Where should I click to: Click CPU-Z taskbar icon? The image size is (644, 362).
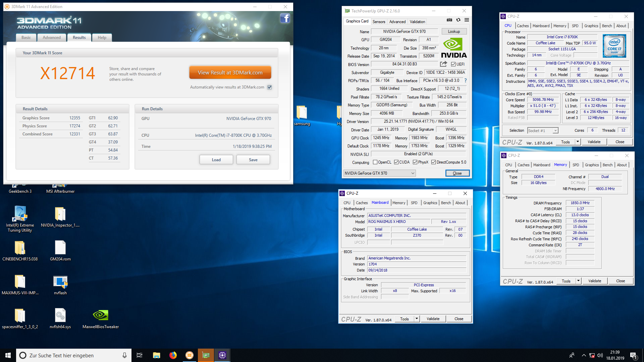222,355
